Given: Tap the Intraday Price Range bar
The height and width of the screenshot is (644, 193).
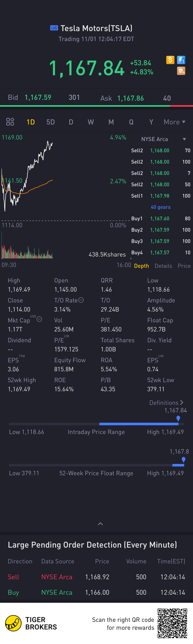Looking at the screenshot, I should click(x=96, y=424).
